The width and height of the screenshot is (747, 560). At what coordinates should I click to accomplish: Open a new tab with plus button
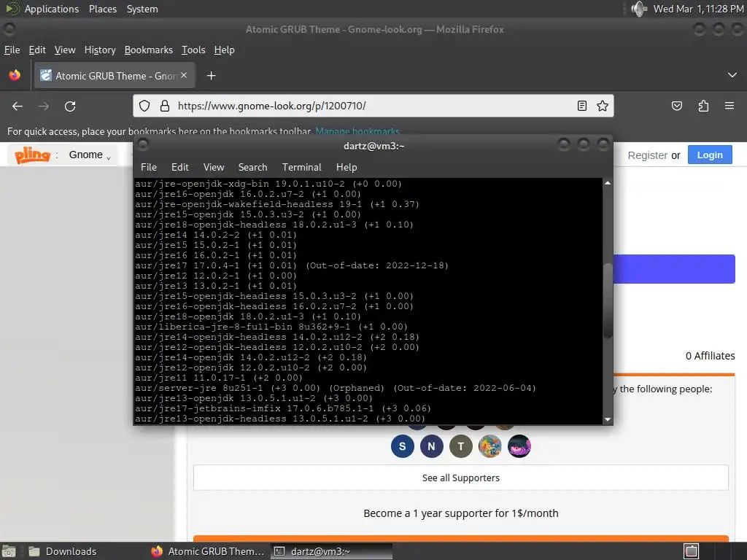point(211,76)
